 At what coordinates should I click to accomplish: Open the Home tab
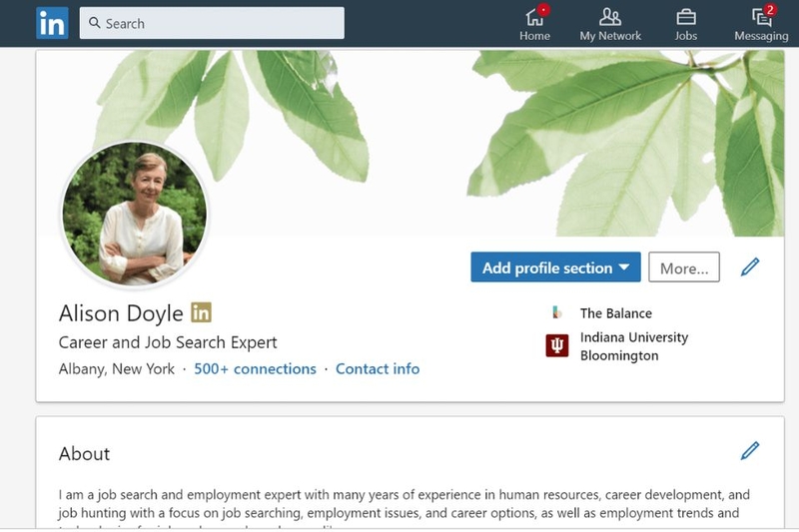click(x=535, y=23)
